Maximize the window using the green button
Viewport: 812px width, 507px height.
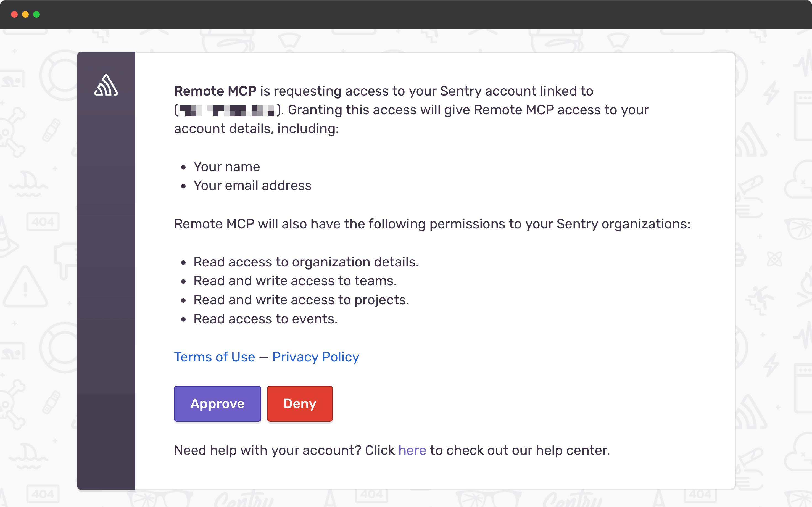pyautogui.click(x=36, y=14)
